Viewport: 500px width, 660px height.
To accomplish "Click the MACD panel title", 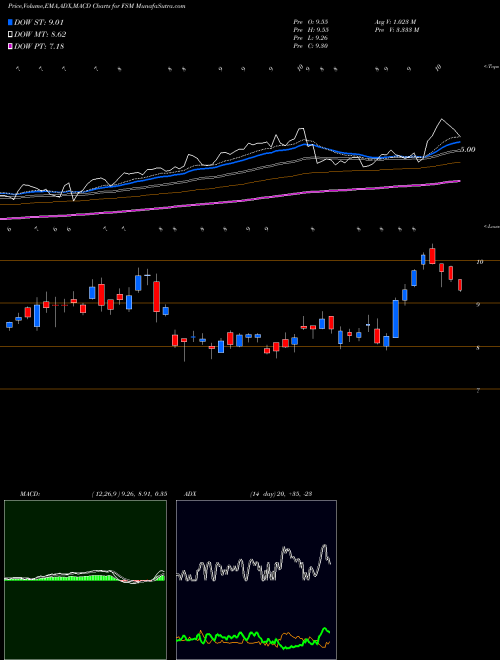I will pos(29,494).
